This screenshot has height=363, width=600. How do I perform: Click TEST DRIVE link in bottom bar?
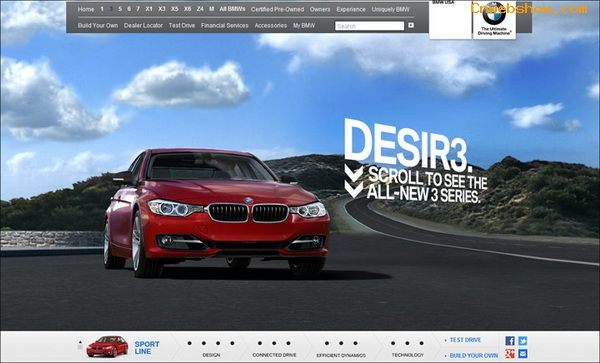tap(465, 340)
